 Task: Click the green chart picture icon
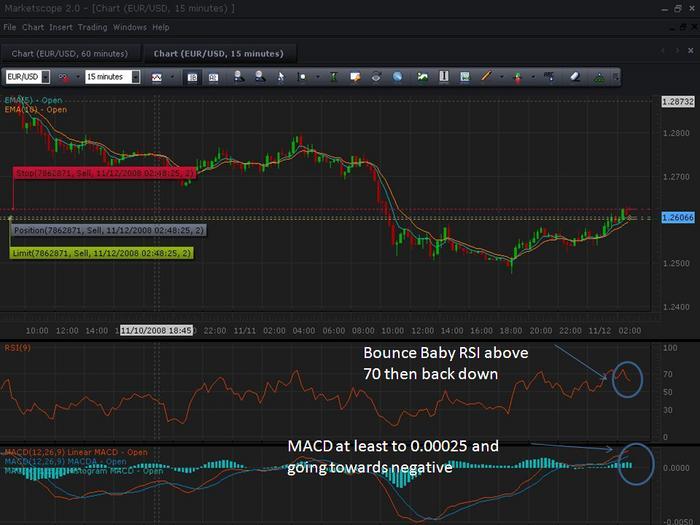422,77
